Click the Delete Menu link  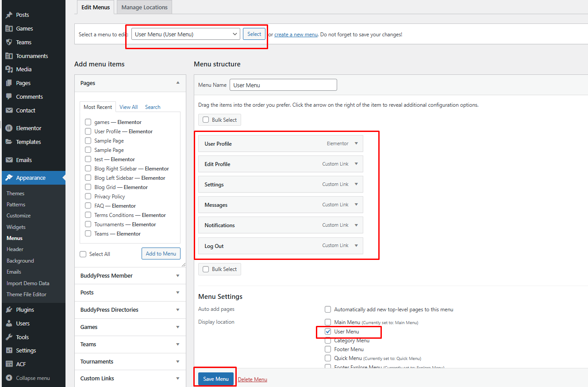point(252,379)
